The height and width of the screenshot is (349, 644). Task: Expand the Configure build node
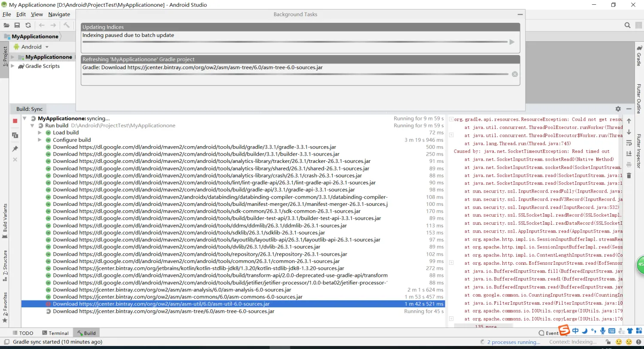click(39, 140)
